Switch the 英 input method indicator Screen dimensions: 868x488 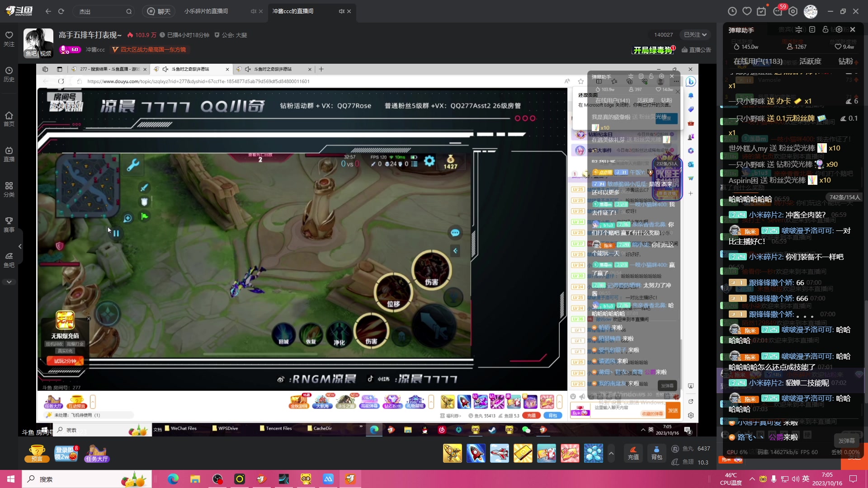pyautogui.click(x=806, y=479)
